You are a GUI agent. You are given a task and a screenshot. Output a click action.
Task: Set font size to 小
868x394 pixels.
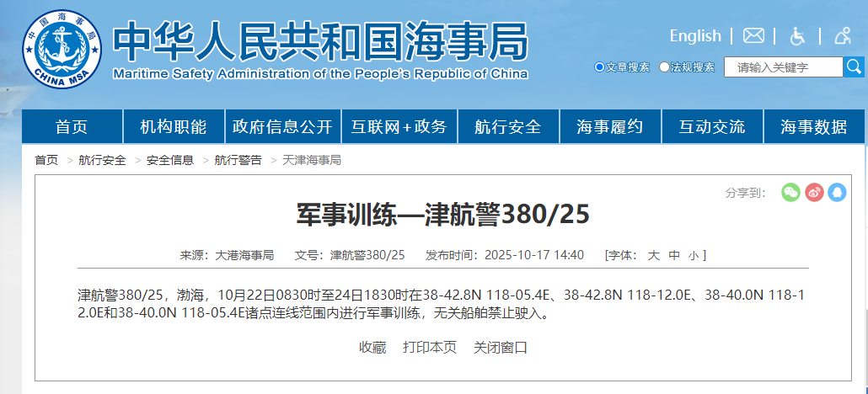coord(694,255)
